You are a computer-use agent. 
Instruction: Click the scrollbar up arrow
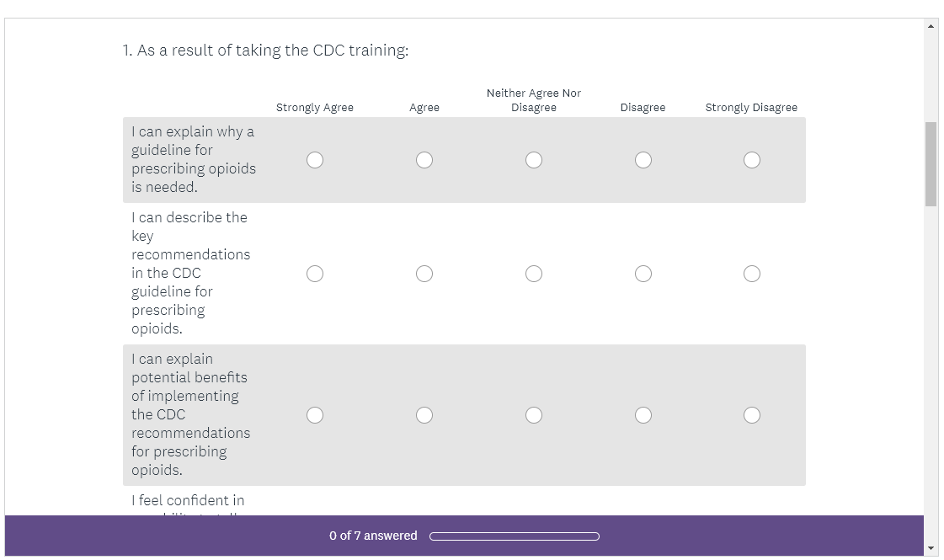point(931,26)
